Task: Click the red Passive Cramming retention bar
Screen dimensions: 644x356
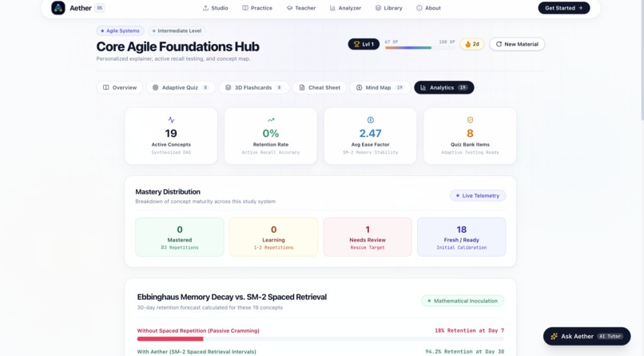Action: coord(170,338)
